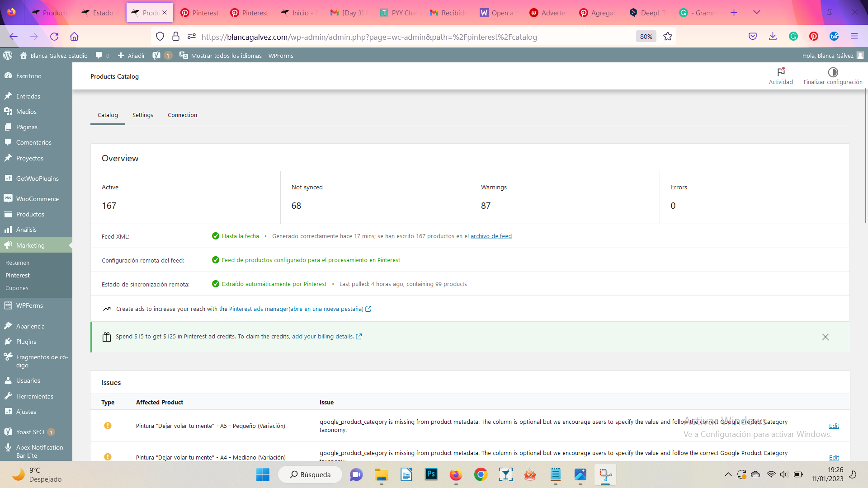Click the 80% zoom level indicator

[x=646, y=37]
